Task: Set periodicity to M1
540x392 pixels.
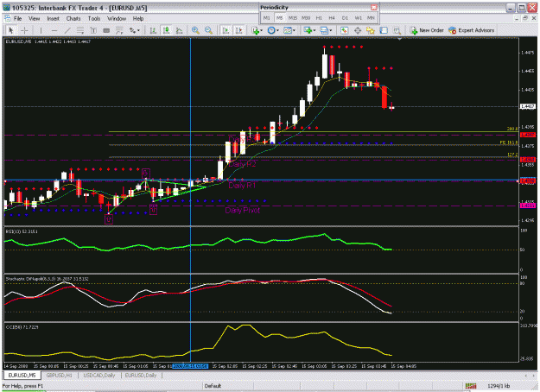Action: [x=267, y=18]
